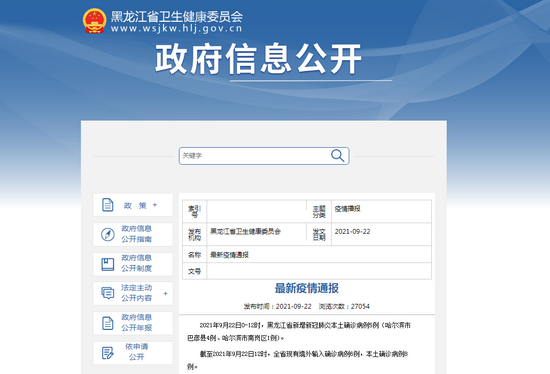Image resolution: width=550 pixels, height=374 pixels.
Task: Expand 法定主动公开内容 plus sign
Action: click(165, 293)
